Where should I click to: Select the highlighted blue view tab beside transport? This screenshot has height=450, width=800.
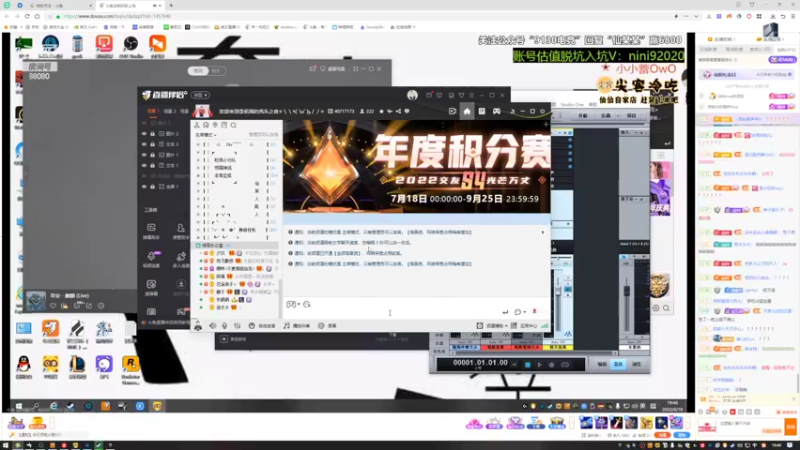tap(618, 364)
